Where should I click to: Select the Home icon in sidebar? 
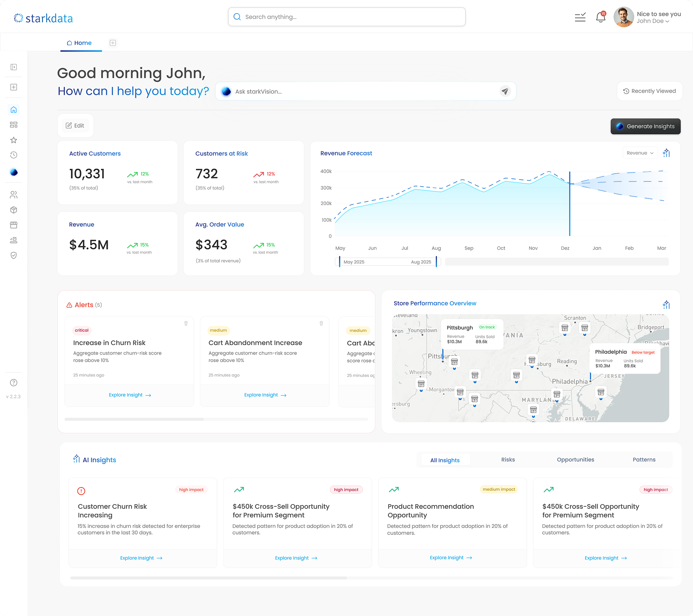[x=14, y=109]
